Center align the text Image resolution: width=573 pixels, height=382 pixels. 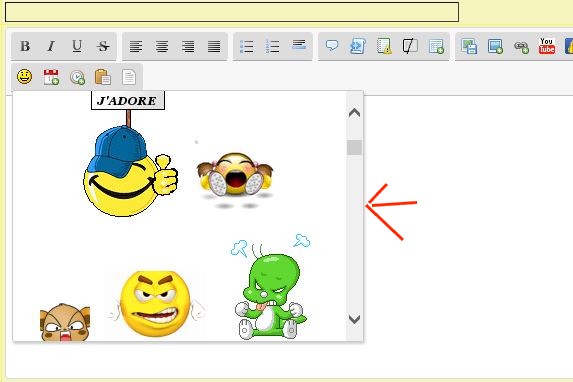coord(162,46)
